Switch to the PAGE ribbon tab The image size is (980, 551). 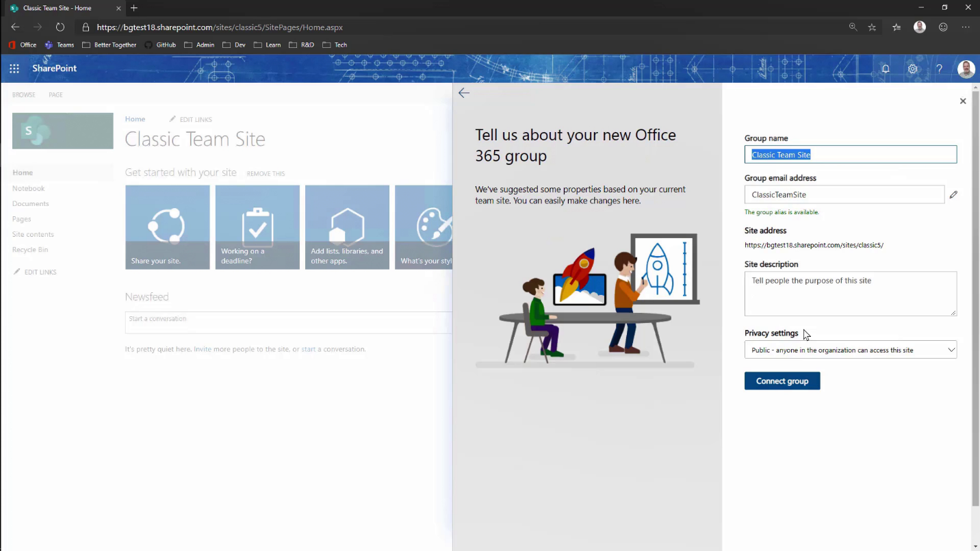tap(56, 95)
